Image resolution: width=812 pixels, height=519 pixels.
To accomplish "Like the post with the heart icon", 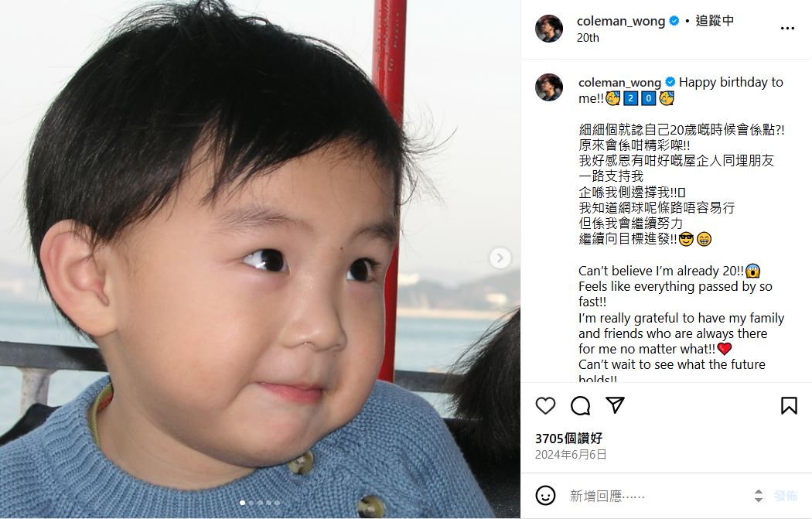I will click(x=545, y=405).
